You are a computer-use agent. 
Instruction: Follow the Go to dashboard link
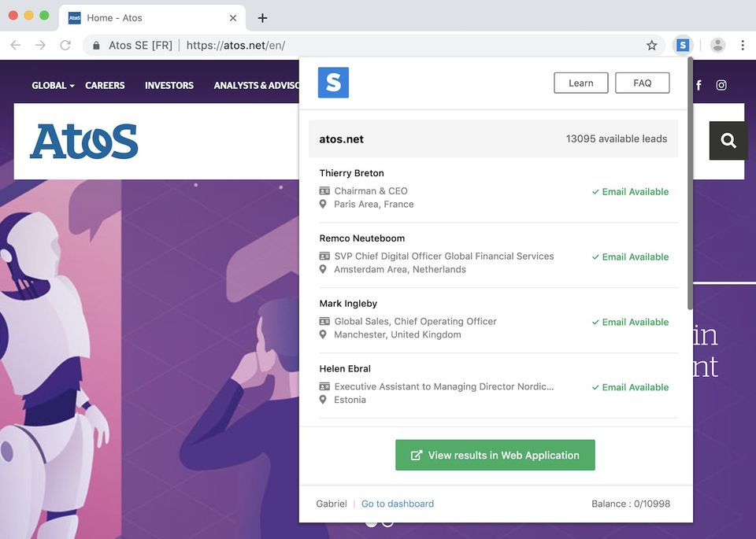(x=398, y=504)
